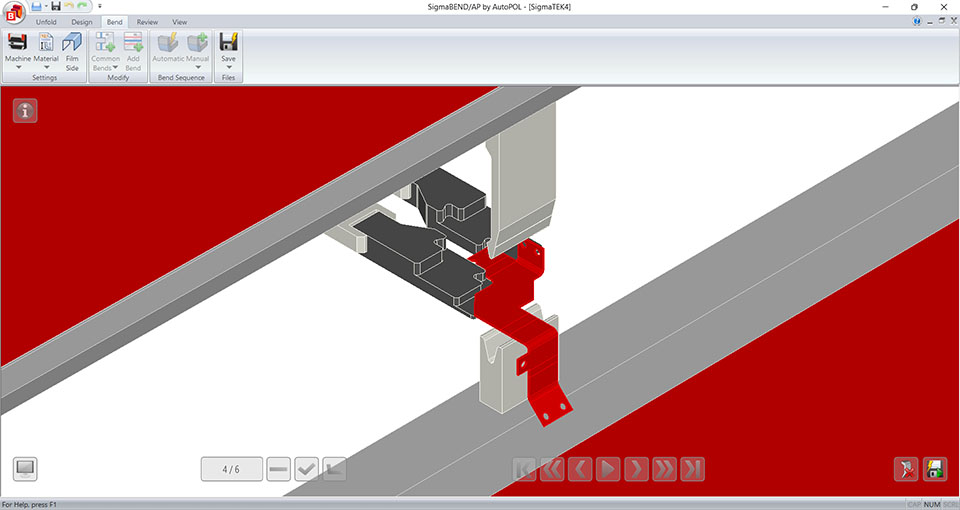Toggle the flat bend state button
The height and width of the screenshot is (510, 960).
(279, 469)
